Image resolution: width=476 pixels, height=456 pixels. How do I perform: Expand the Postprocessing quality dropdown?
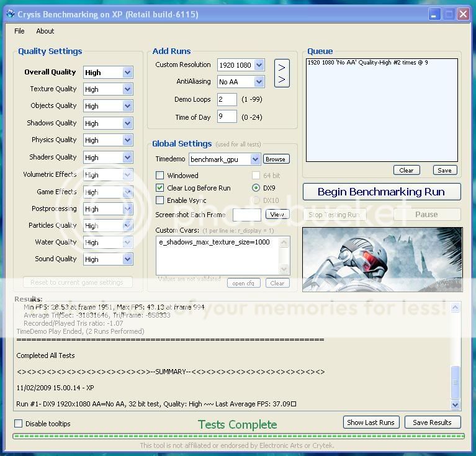coord(128,208)
